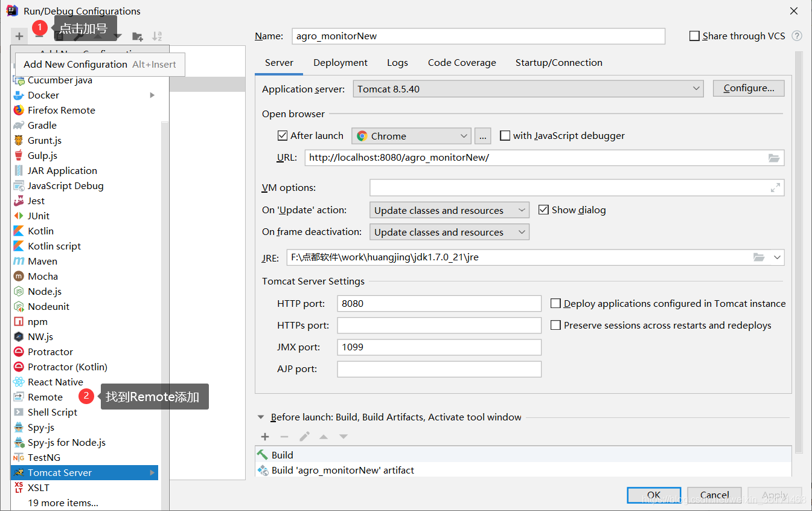Select Grunt.js configuration type

(84, 140)
